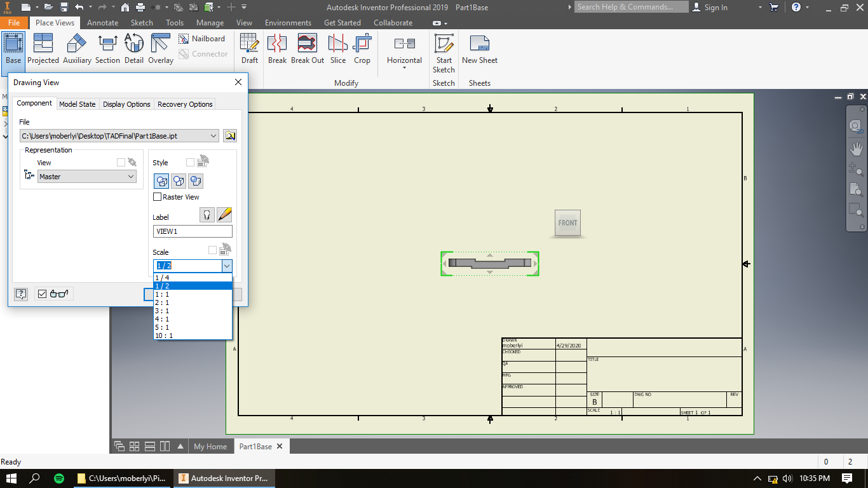Toggle Style from base checkbox

(190, 163)
